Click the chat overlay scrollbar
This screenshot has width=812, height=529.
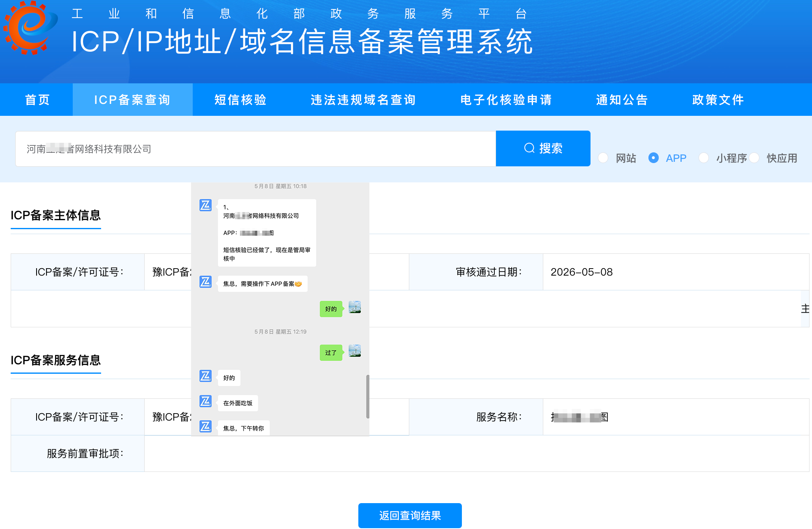(x=367, y=396)
